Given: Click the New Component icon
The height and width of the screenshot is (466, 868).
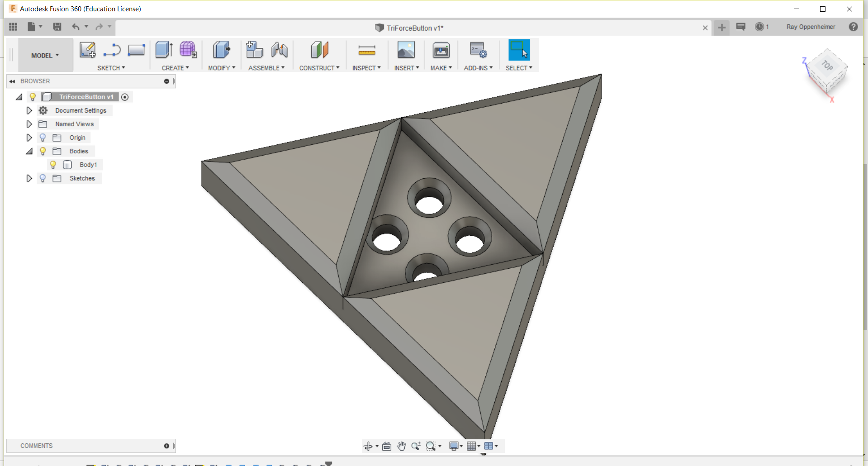Looking at the screenshot, I should click(x=255, y=50).
